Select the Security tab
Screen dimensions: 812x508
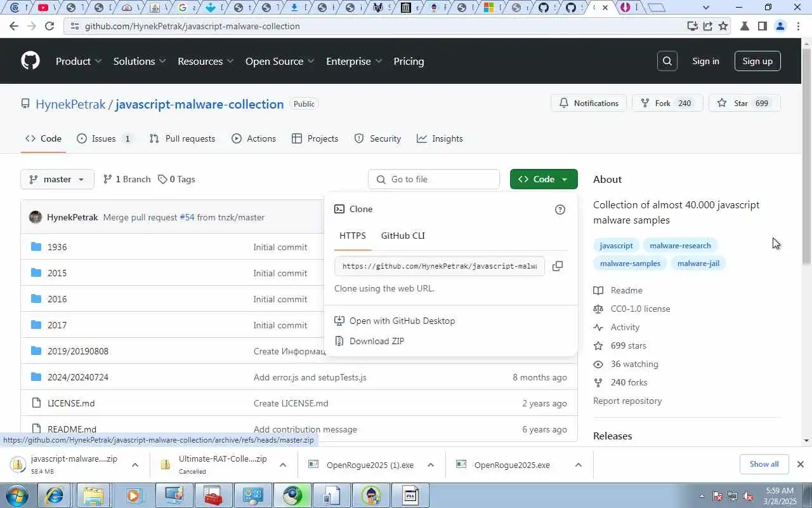[x=377, y=138]
